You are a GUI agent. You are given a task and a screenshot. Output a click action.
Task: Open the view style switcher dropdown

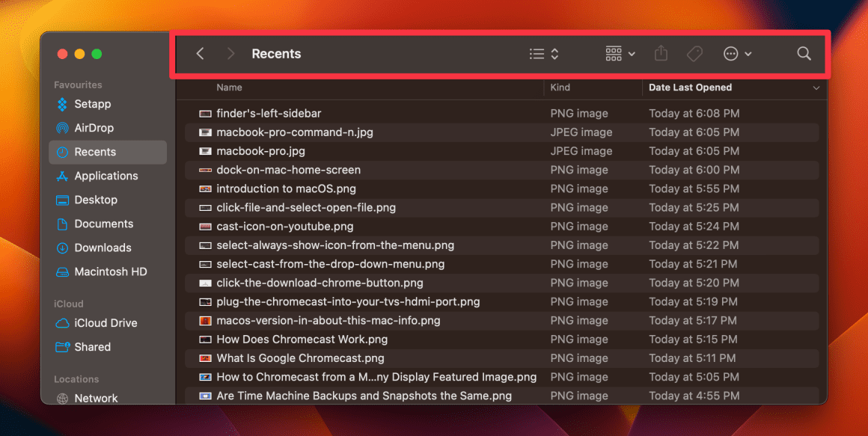(544, 53)
